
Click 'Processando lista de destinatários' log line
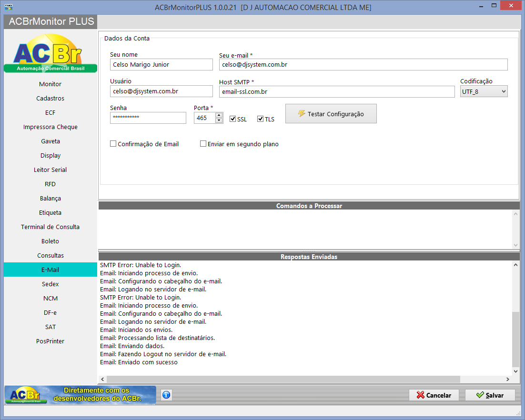[x=157, y=338]
